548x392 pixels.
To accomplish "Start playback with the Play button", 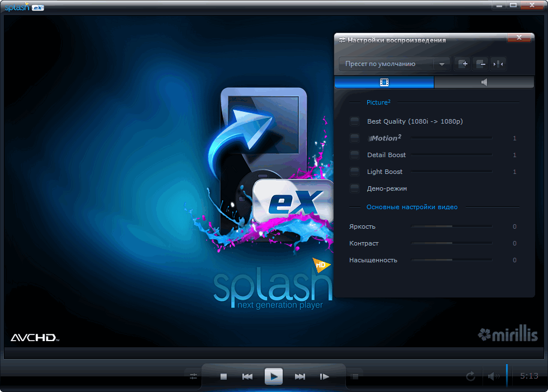I will (274, 376).
